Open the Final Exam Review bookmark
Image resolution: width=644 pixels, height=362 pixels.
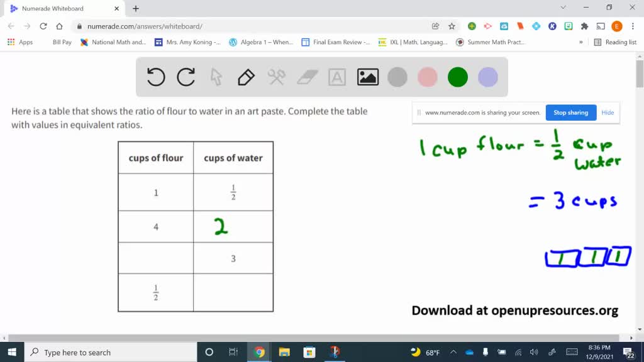coord(336,42)
